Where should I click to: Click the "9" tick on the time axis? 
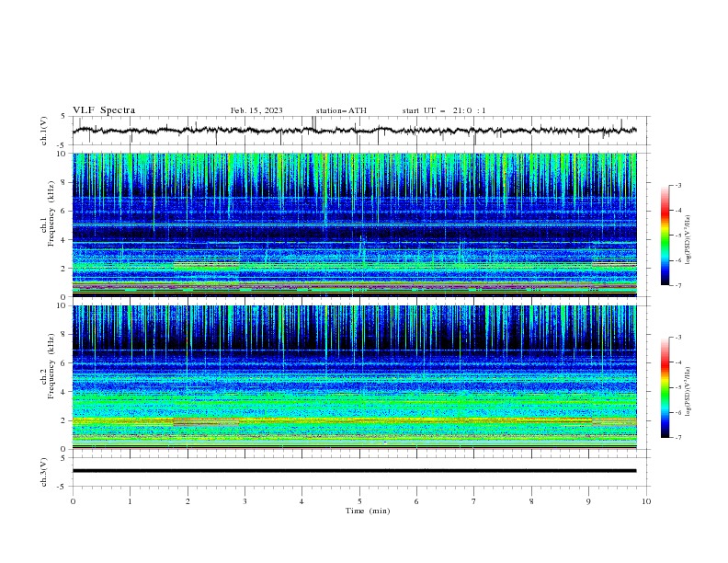click(x=588, y=501)
